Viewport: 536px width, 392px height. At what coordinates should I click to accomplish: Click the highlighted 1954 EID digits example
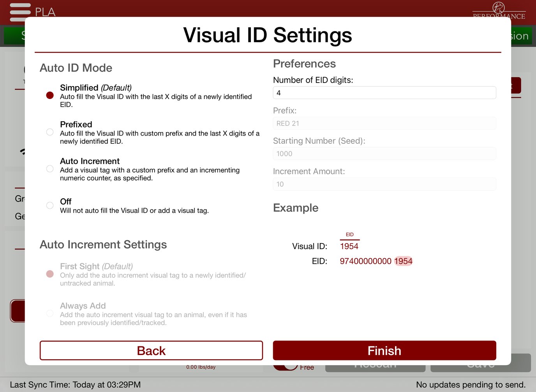coord(404,261)
